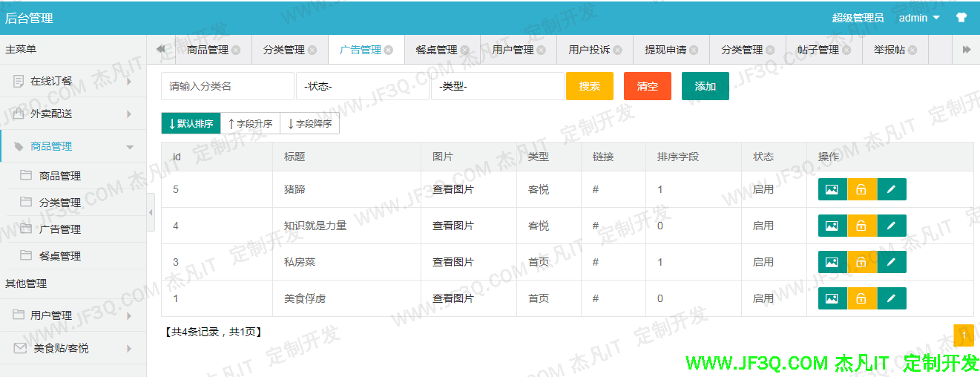
Task: Open 查看图片 link for 知识就是力量
Action: pos(453,226)
